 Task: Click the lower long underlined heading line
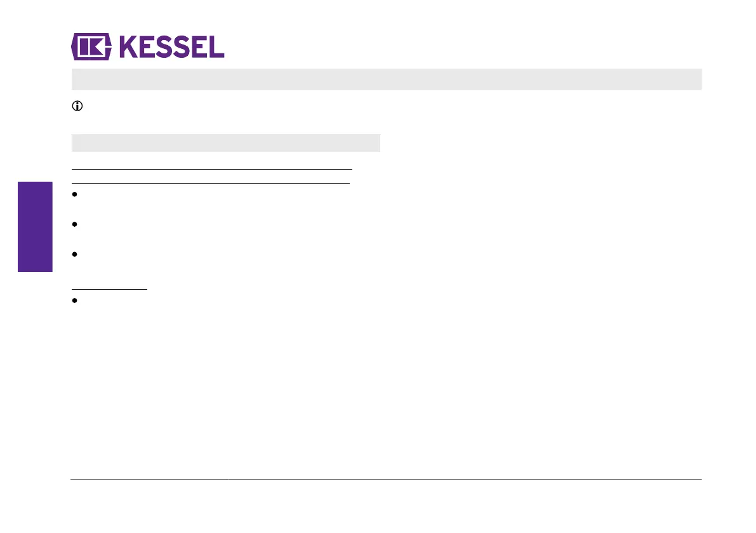(211, 184)
